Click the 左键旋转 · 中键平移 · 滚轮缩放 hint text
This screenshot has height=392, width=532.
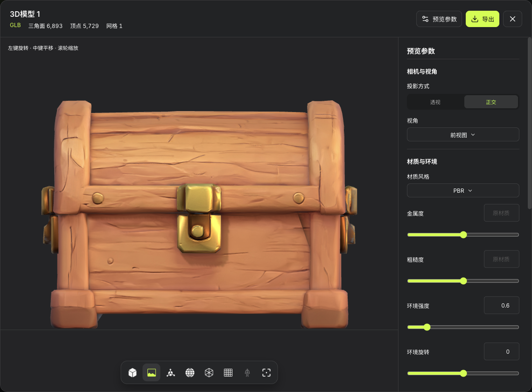43,48
